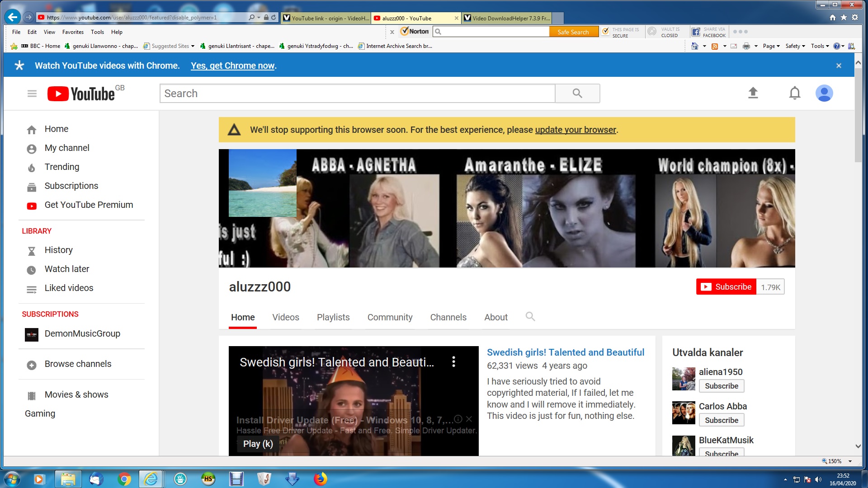Click into the YouTube search field

357,93
